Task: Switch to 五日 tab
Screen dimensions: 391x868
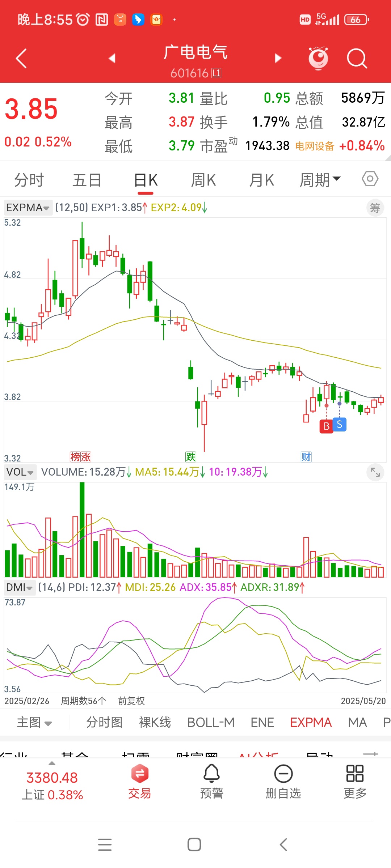Action: (x=87, y=180)
